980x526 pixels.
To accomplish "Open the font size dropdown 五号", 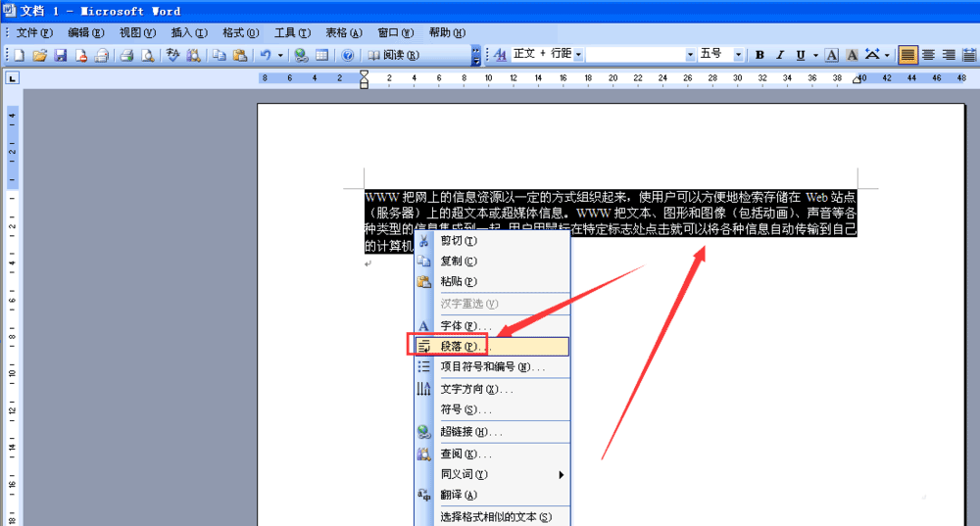I will (738, 55).
